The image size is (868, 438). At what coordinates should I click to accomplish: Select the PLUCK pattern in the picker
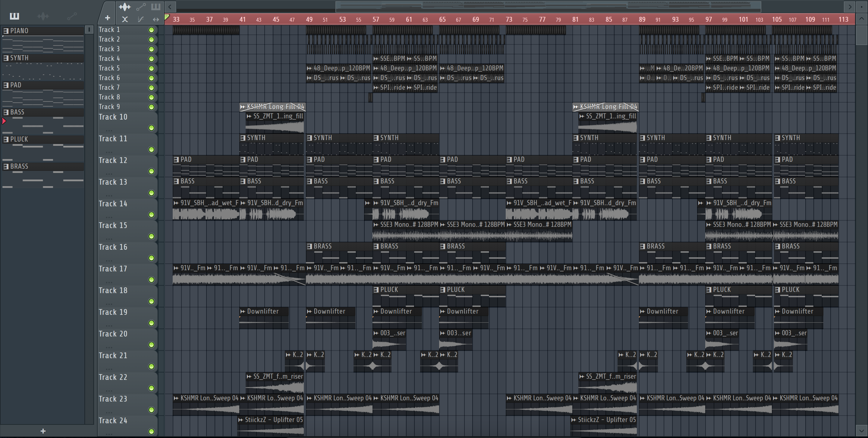[x=19, y=139]
